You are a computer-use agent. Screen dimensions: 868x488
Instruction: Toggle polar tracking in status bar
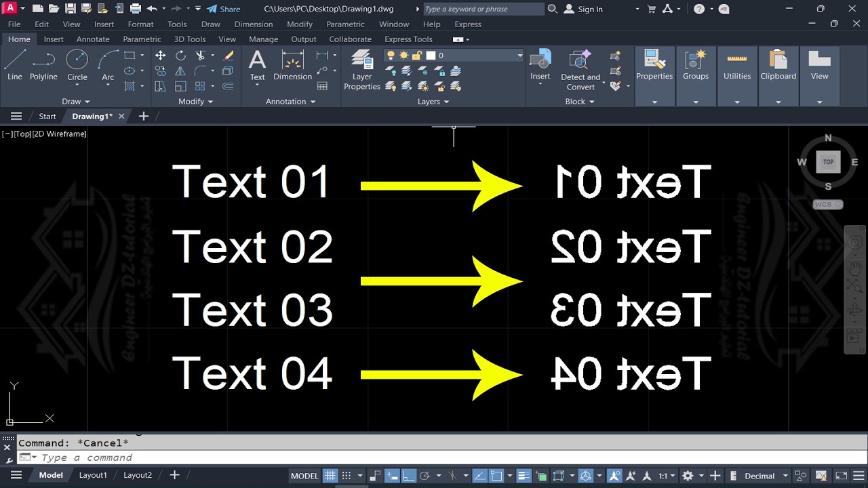coord(425,476)
